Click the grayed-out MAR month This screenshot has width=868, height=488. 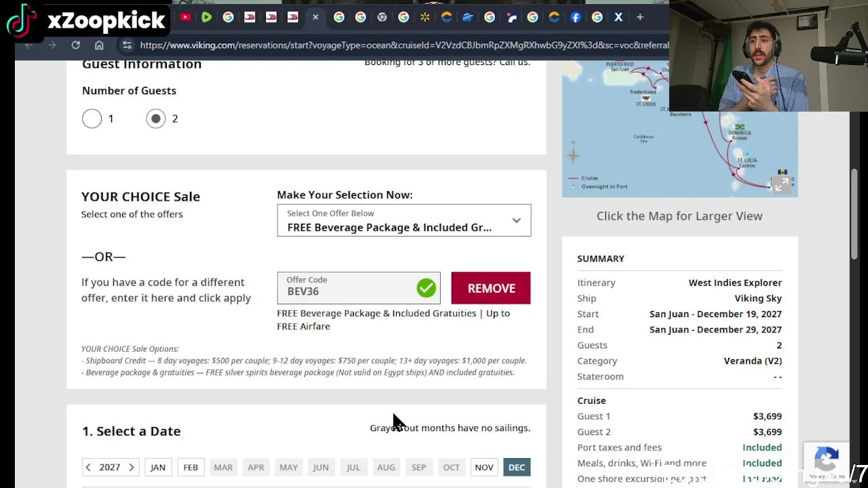click(x=223, y=467)
